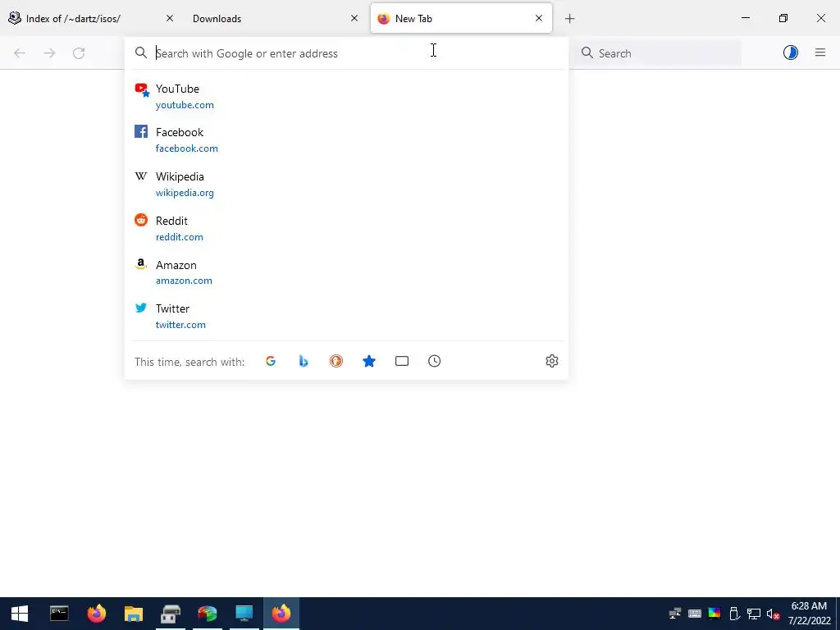Click the touch keyboard tray icon
Image resolution: width=840 pixels, height=630 pixels.
tap(694, 614)
